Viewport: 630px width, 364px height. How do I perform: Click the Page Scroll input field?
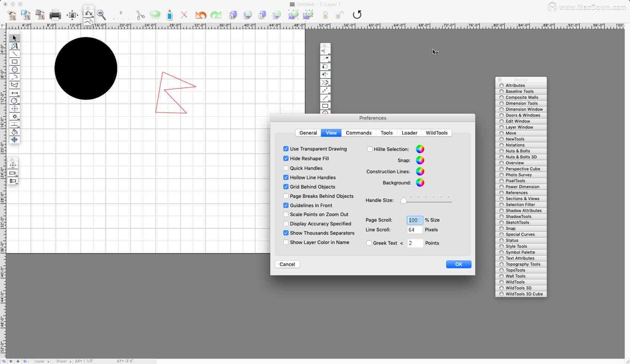click(415, 220)
